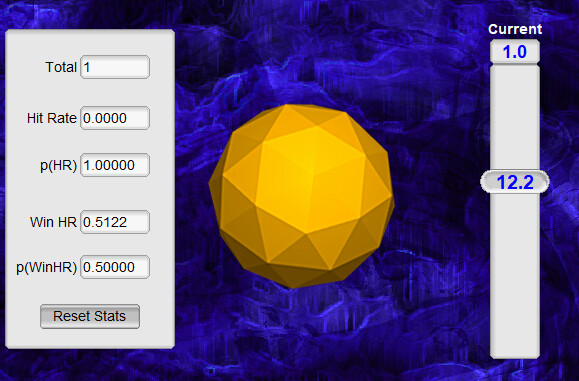Click the Win HR label text
The width and height of the screenshot is (579, 381).
[x=53, y=222]
